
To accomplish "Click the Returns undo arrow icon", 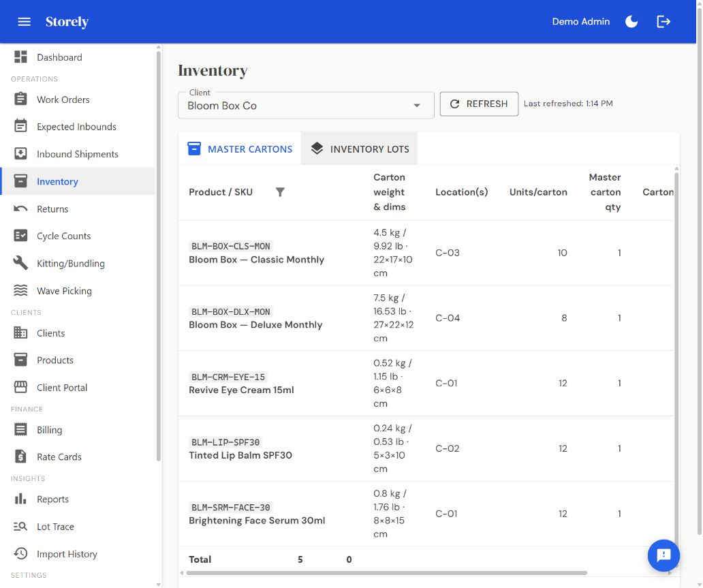I will pos(20,208).
